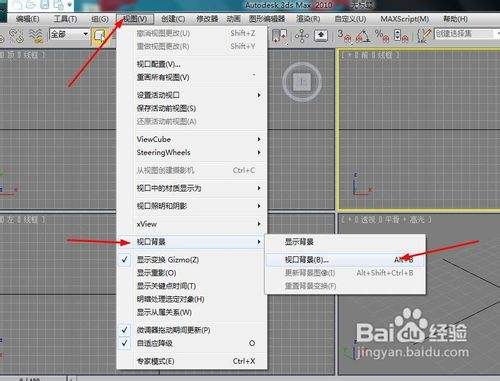Choose 视口配置(V)... from the menu

coord(192,64)
